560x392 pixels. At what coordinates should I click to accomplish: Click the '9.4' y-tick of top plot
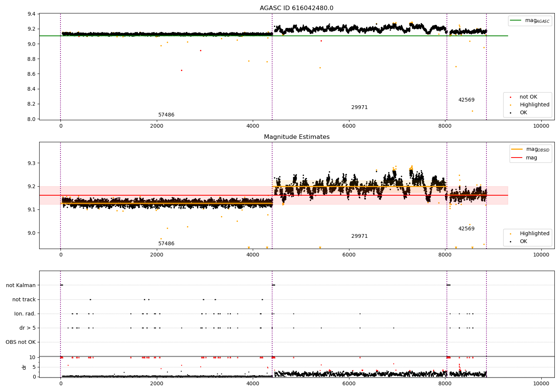[x=32, y=14]
